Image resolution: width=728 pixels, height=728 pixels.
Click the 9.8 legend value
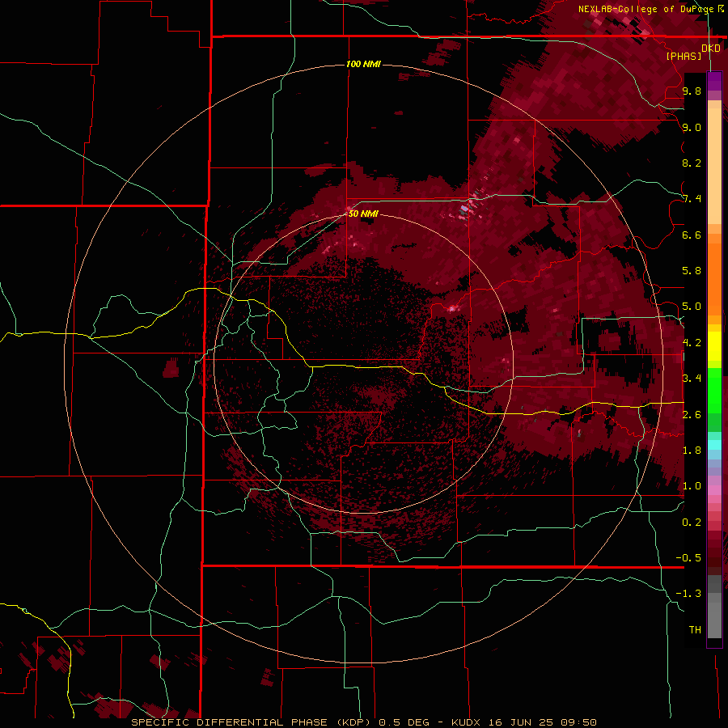692,91
